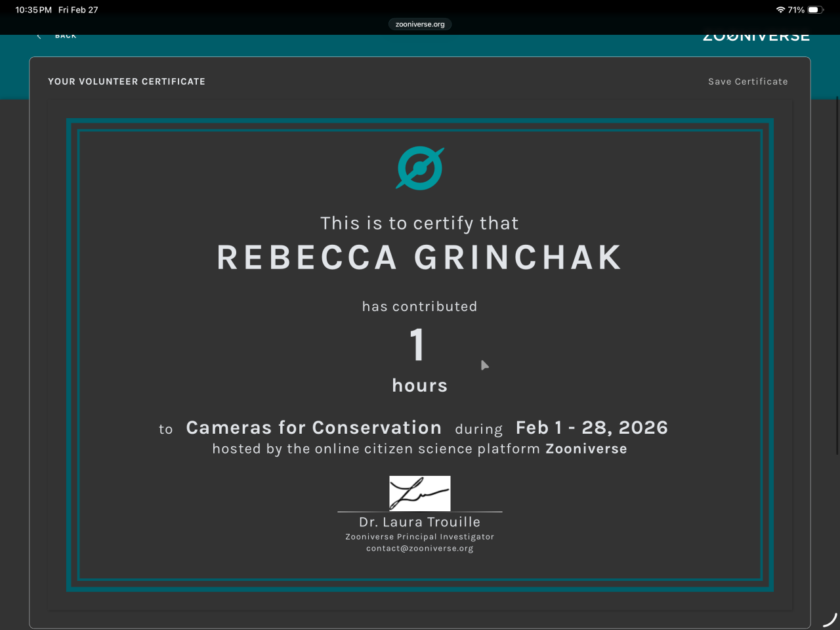Click the Dr. Laura Trouille name
The width and height of the screenshot is (840, 630).
click(420, 522)
